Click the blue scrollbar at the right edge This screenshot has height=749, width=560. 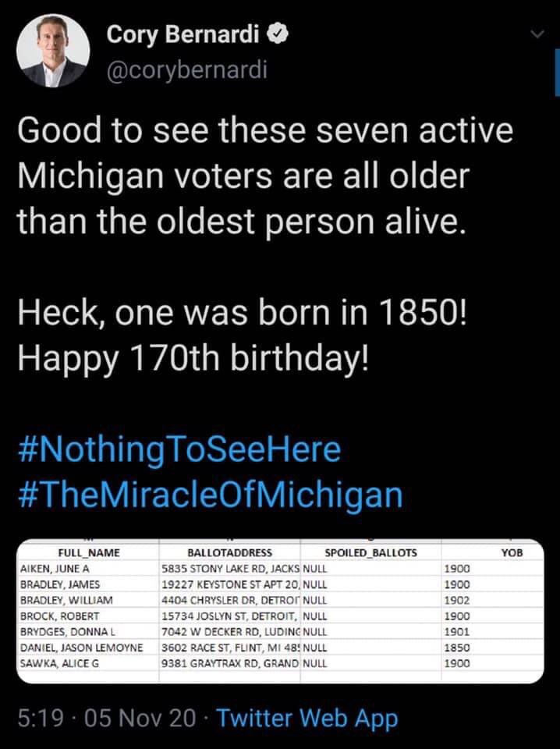(557, 83)
